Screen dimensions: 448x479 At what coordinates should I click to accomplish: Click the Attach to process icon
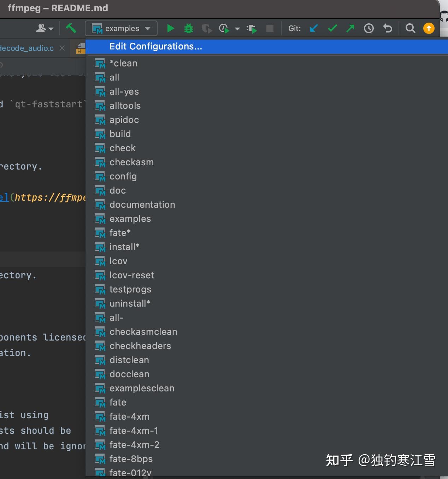point(252,28)
